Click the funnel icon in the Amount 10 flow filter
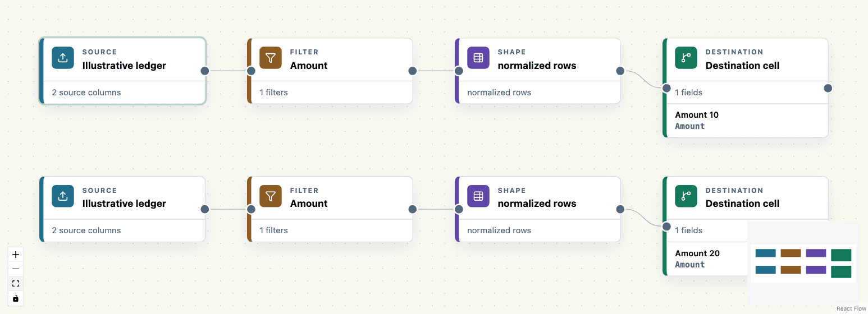Image resolution: width=868 pixels, height=314 pixels. (271, 58)
